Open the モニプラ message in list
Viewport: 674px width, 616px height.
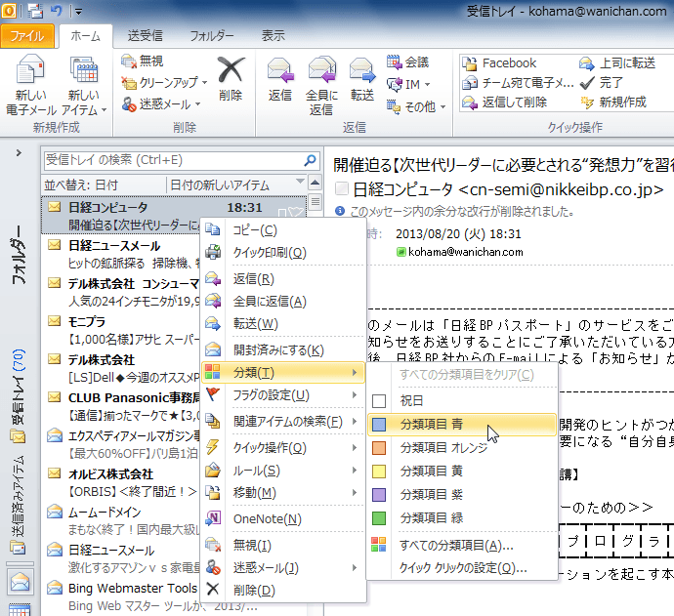[x=120, y=331]
